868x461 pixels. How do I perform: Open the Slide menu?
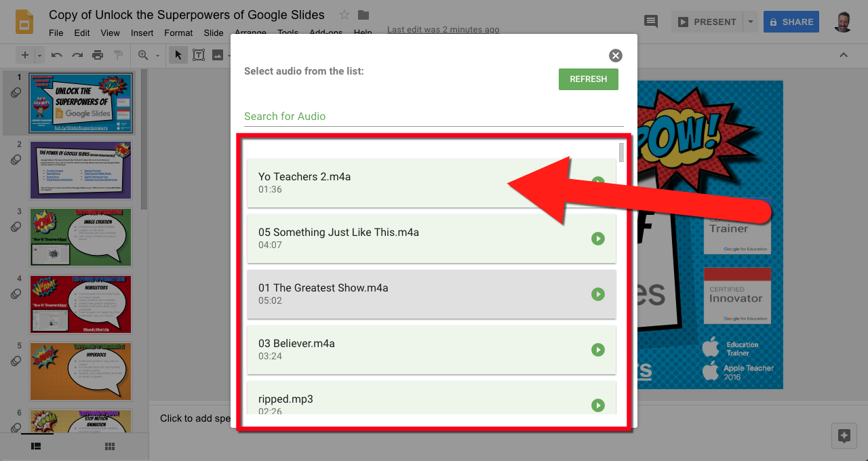pyautogui.click(x=214, y=33)
